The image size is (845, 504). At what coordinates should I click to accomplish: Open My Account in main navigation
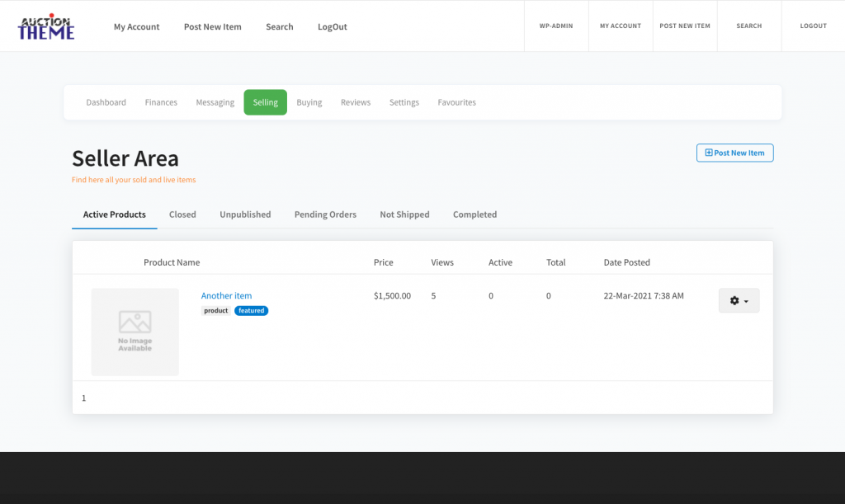coord(136,26)
